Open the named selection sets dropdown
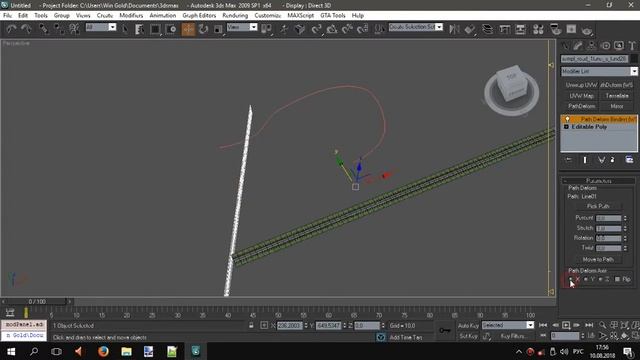This screenshot has height=360, width=640. (439, 27)
